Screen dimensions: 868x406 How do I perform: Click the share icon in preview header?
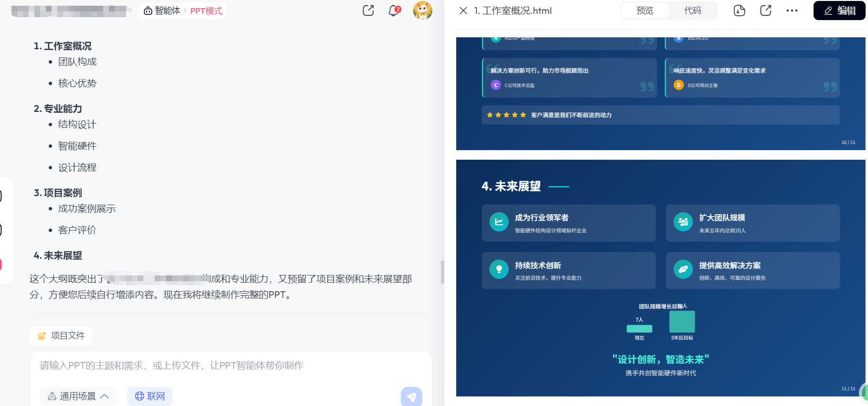[766, 11]
